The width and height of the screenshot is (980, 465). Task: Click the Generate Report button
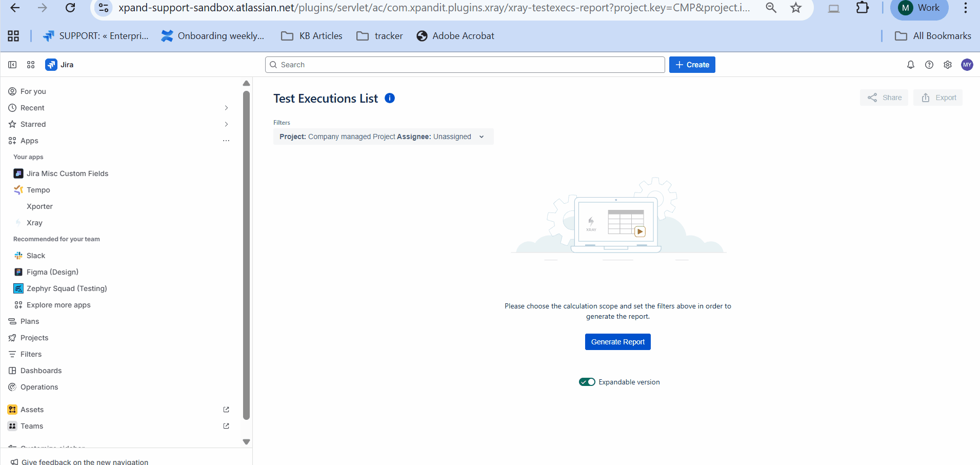(x=617, y=342)
